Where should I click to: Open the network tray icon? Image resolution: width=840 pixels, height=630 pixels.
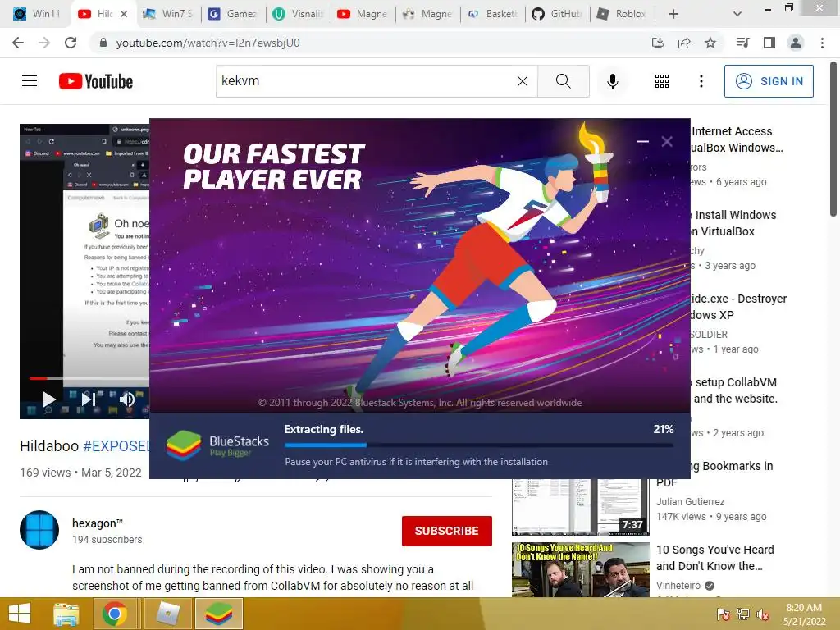pyautogui.click(x=742, y=614)
